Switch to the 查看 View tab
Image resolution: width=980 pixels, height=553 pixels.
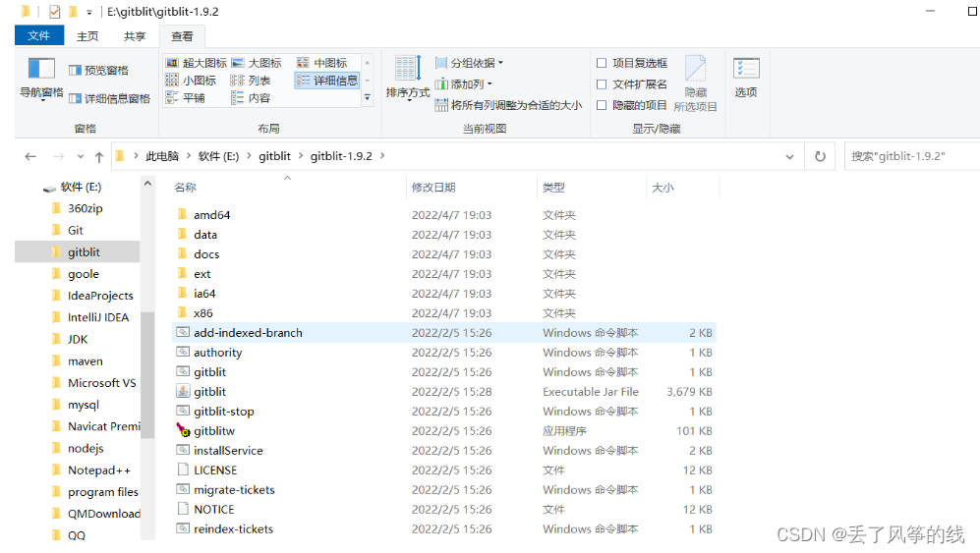pos(182,36)
